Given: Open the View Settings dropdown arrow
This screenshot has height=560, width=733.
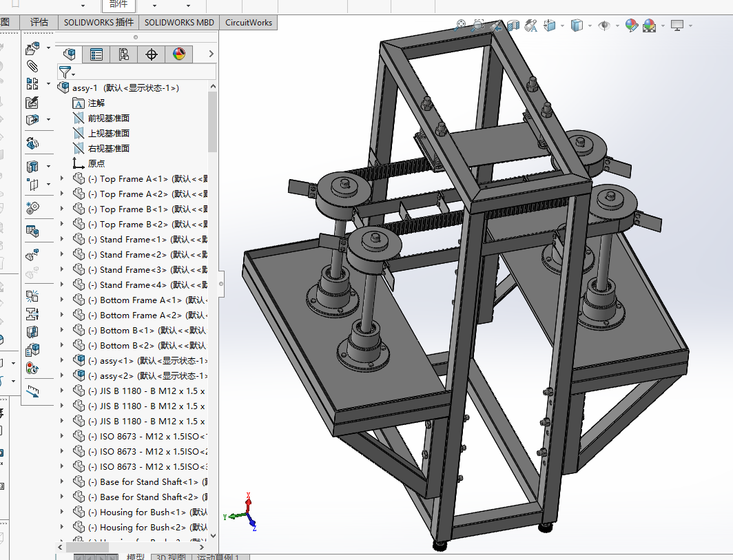Looking at the screenshot, I should 690,25.
